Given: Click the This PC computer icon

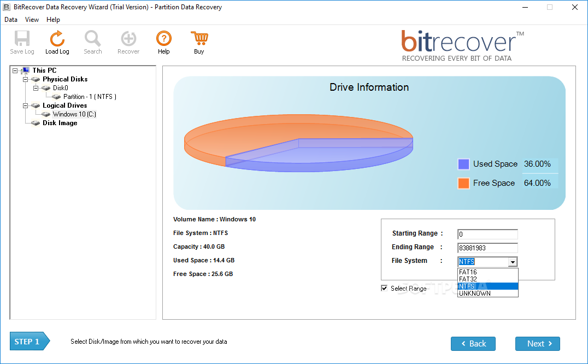Looking at the screenshot, I should tap(26, 71).
